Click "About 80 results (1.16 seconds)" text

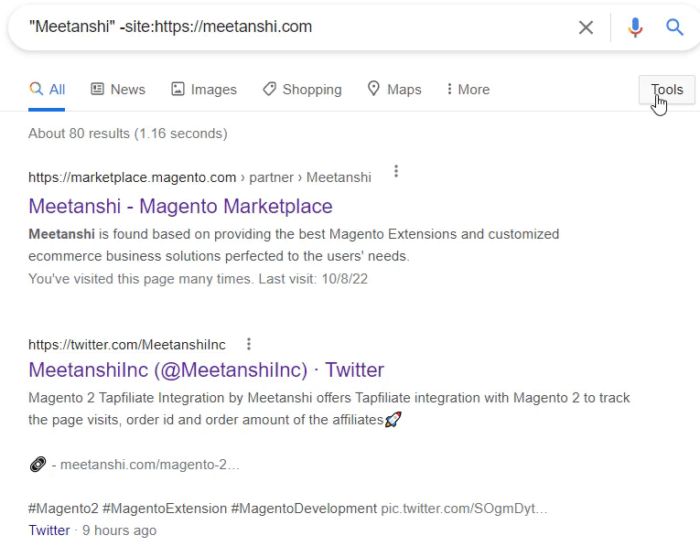[128, 133]
